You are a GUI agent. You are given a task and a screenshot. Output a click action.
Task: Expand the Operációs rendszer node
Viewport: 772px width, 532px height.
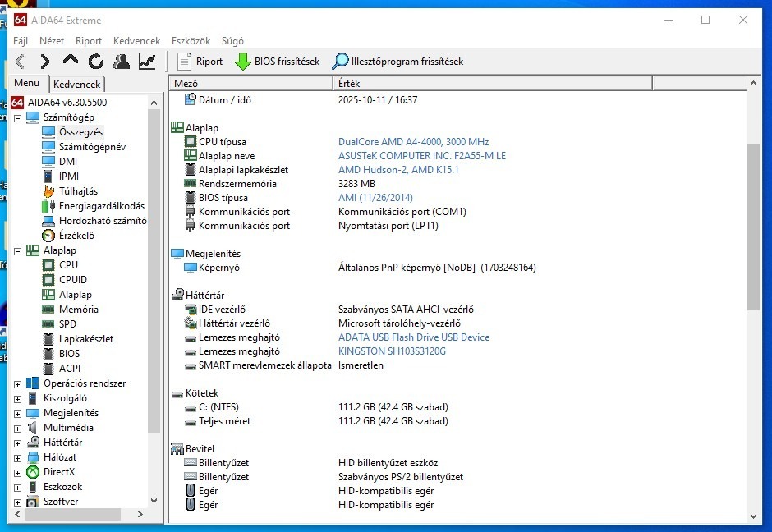18,384
